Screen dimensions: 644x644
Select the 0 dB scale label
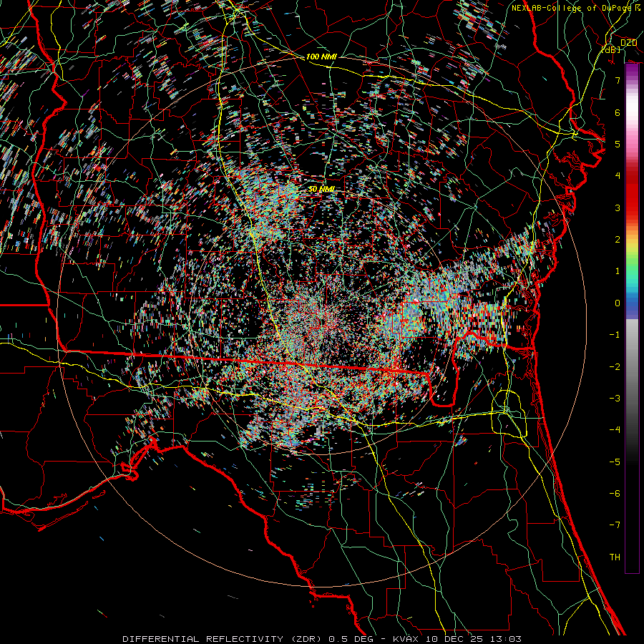point(618,303)
